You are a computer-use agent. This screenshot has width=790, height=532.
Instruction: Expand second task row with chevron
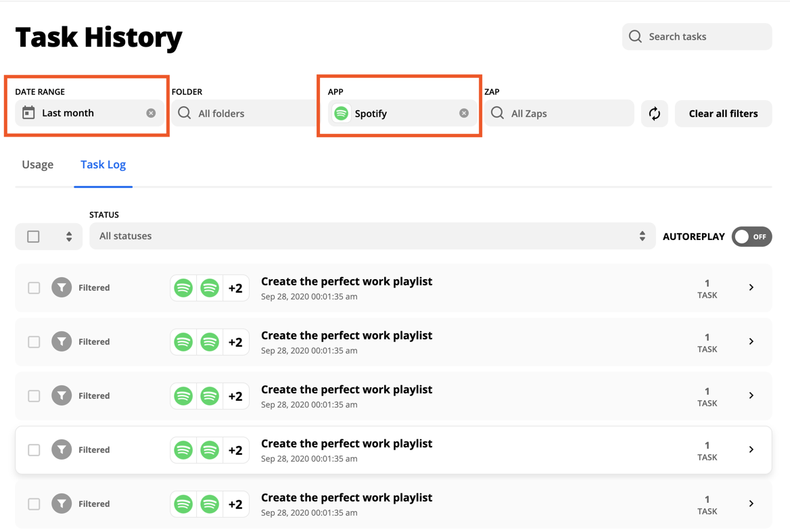coord(751,341)
